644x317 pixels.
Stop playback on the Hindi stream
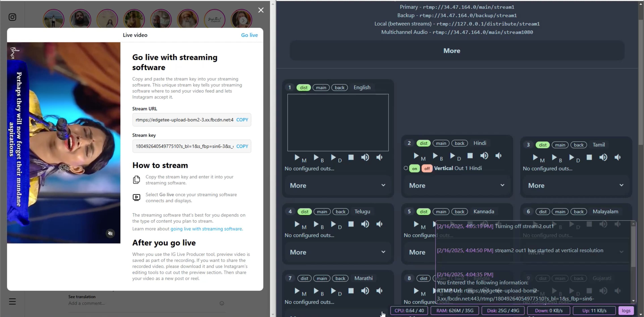click(x=470, y=156)
